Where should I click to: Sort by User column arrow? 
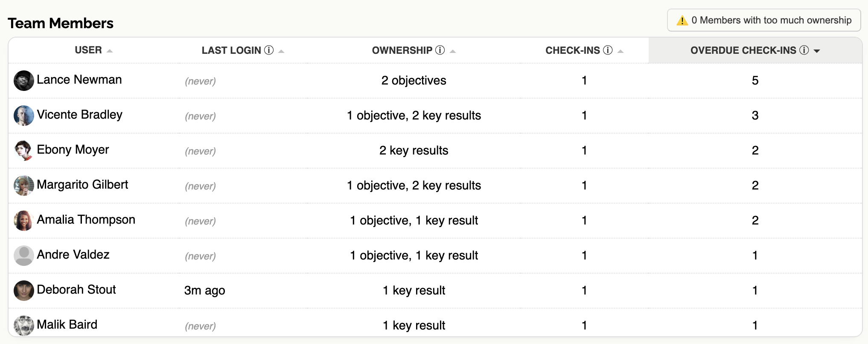pyautogui.click(x=110, y=51)
